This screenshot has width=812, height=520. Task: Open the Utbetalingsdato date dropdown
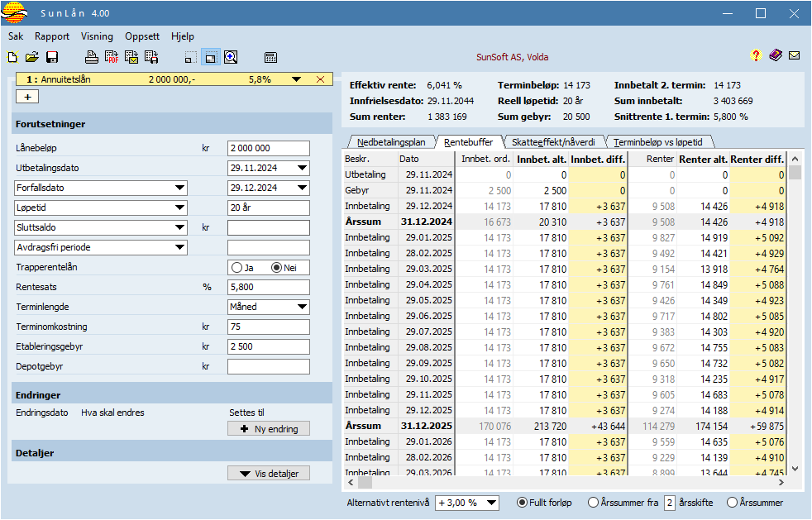tap(302, 168)
